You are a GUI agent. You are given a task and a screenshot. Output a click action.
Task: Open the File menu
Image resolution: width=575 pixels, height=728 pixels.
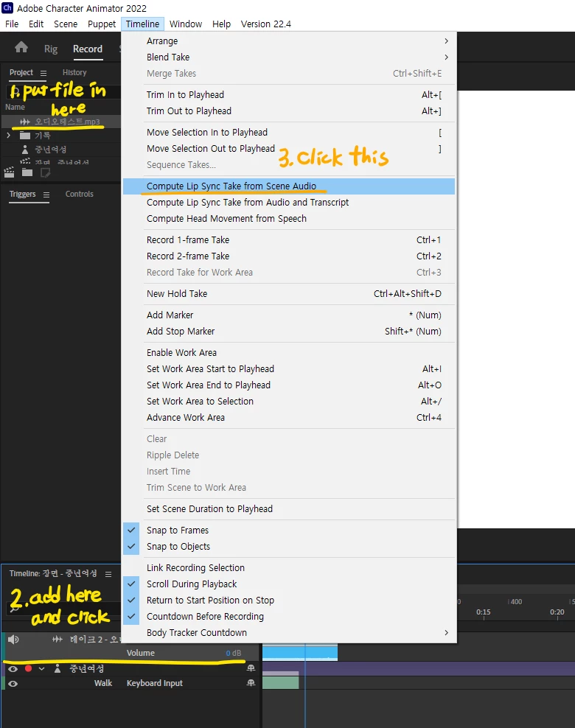pyautogui.click(x=12, y=24)
